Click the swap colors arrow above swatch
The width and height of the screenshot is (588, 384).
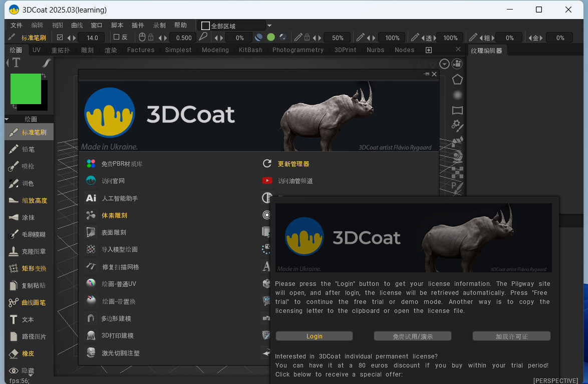[x=44, y=76]
